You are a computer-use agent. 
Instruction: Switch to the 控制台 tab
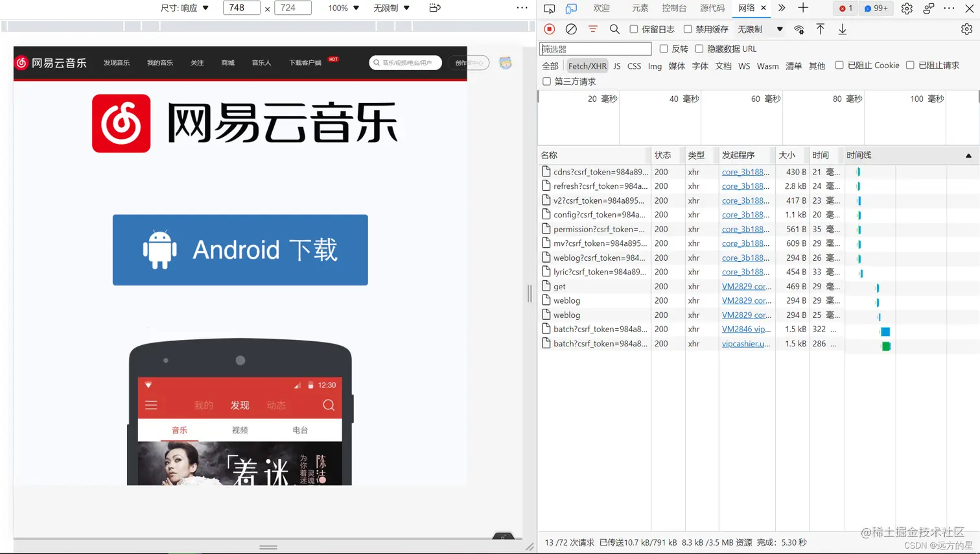pos(674,8)
